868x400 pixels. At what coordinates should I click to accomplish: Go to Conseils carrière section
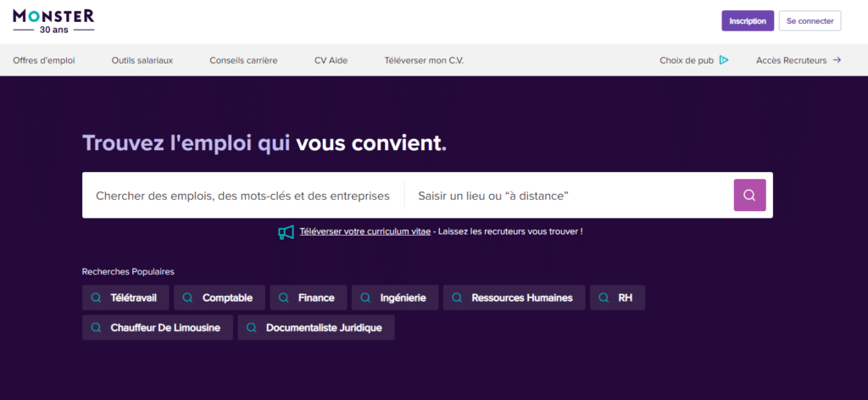click(x=243, y=60)
